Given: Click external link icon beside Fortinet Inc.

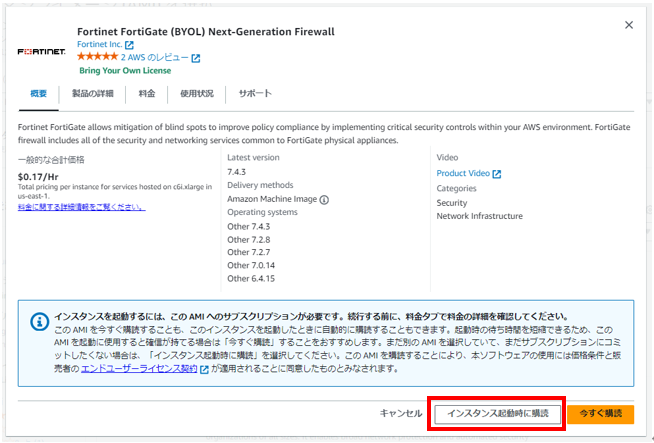Looking at the screenshot, I should coord(129,45).
